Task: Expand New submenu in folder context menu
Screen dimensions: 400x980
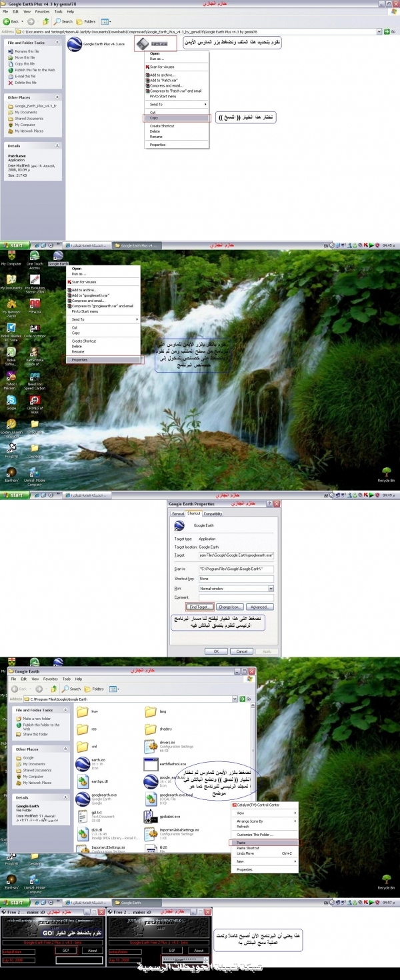Action: pyautogui.click(x=264, y=861)
